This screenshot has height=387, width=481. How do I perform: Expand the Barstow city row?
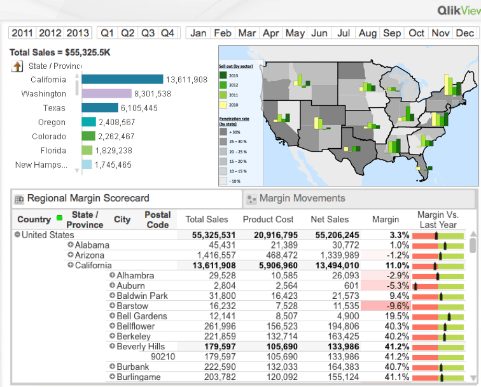pos(112,305)
